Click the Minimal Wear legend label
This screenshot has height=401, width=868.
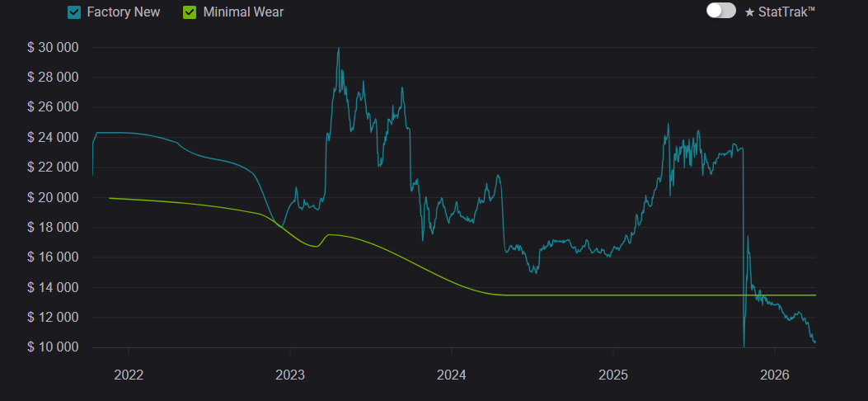coord(242,12)
